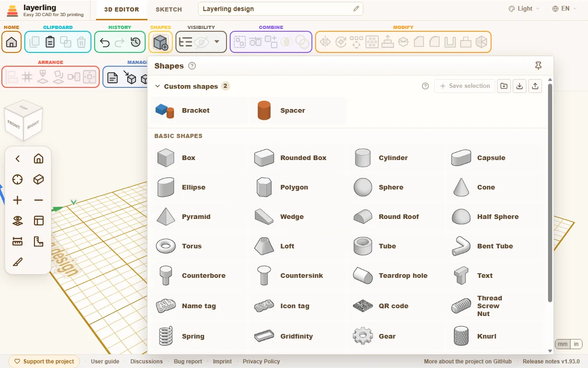Image resolution: width=588 pixels, height=368 pixels.
Task: Switch to the perspective box view icon
Action: click(39, 179)
